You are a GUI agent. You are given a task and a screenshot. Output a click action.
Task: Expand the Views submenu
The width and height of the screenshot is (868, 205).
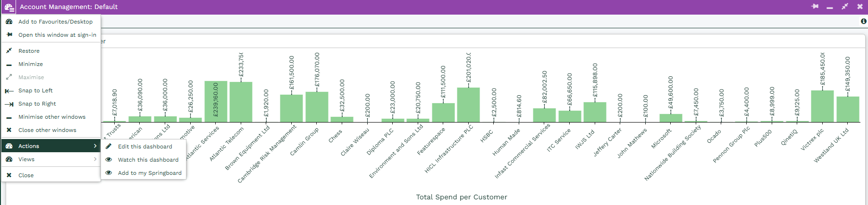[51, 159]
